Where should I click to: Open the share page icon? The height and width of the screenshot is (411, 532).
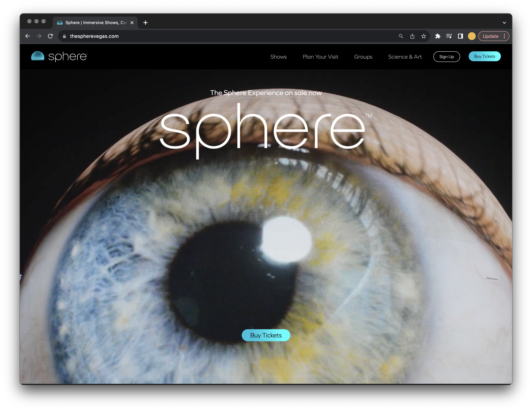[412, 36]
